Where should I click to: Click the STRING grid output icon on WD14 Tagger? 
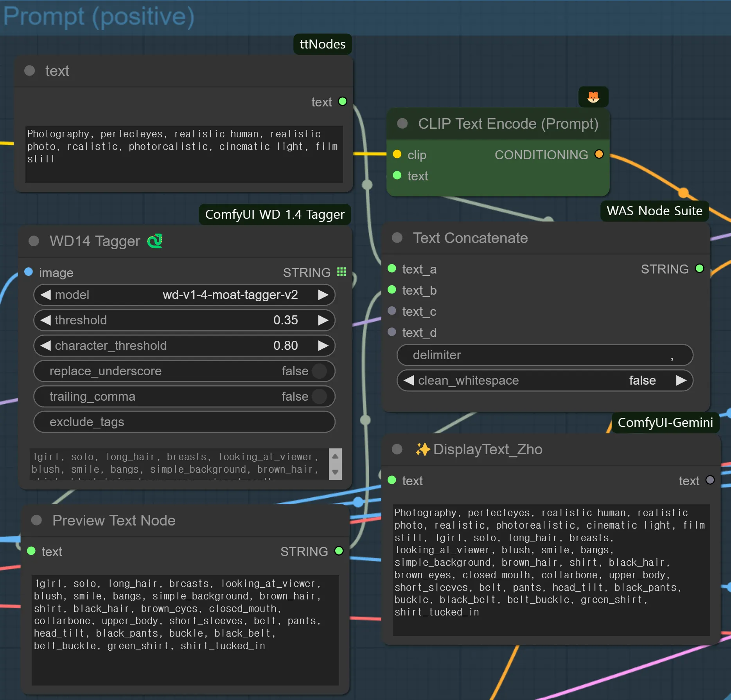[341, 272]
